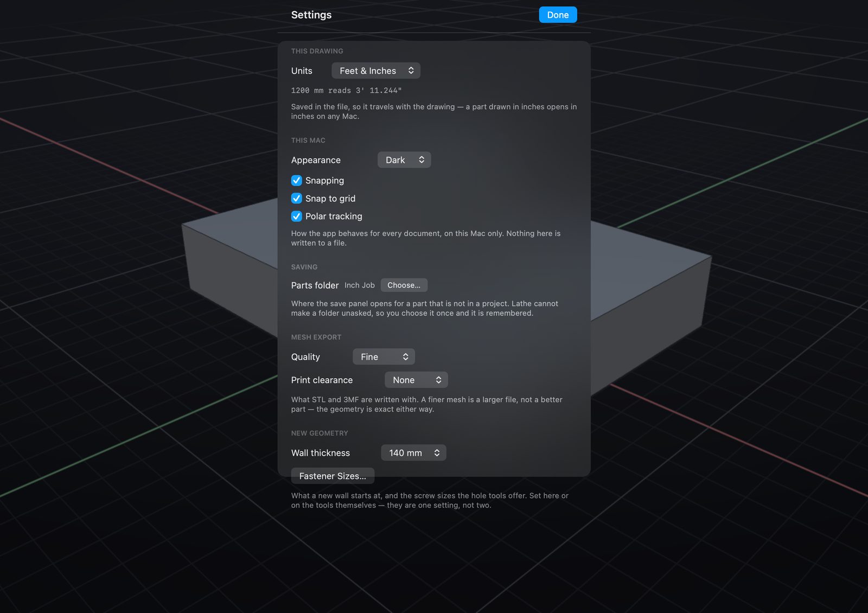Click the Parts folder label

coord(315,285)
